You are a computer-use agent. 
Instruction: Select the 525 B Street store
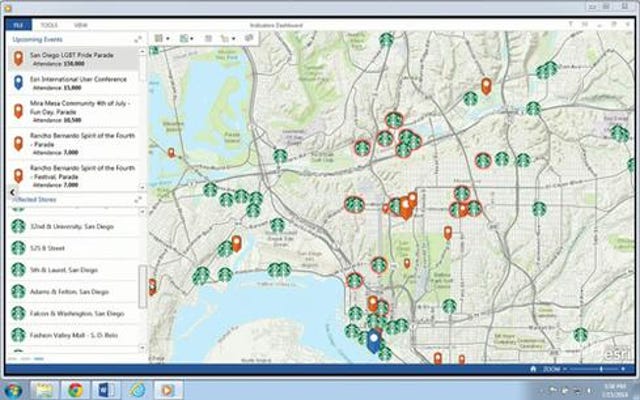click(73, 248)
